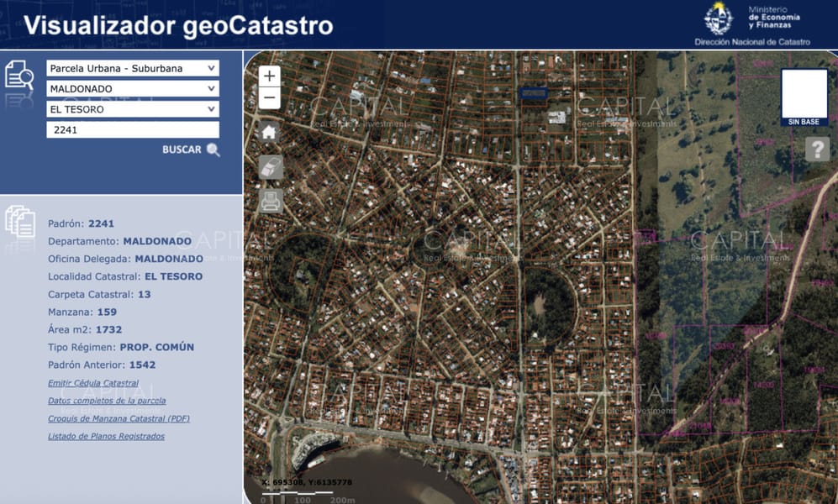
Task: Click the Tipo Régimen: PROP. COMÚN text
Action: (x=121, y=347)
